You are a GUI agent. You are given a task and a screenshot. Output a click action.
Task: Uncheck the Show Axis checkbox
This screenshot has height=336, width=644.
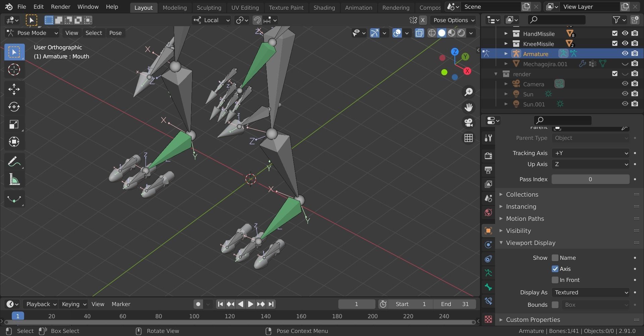pos(555,269)
